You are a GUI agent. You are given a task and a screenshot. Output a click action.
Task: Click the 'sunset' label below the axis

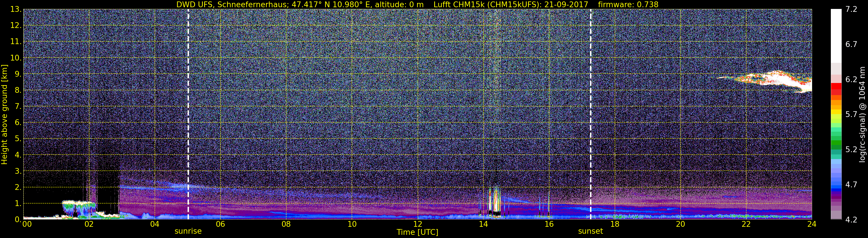coord(591,231)
